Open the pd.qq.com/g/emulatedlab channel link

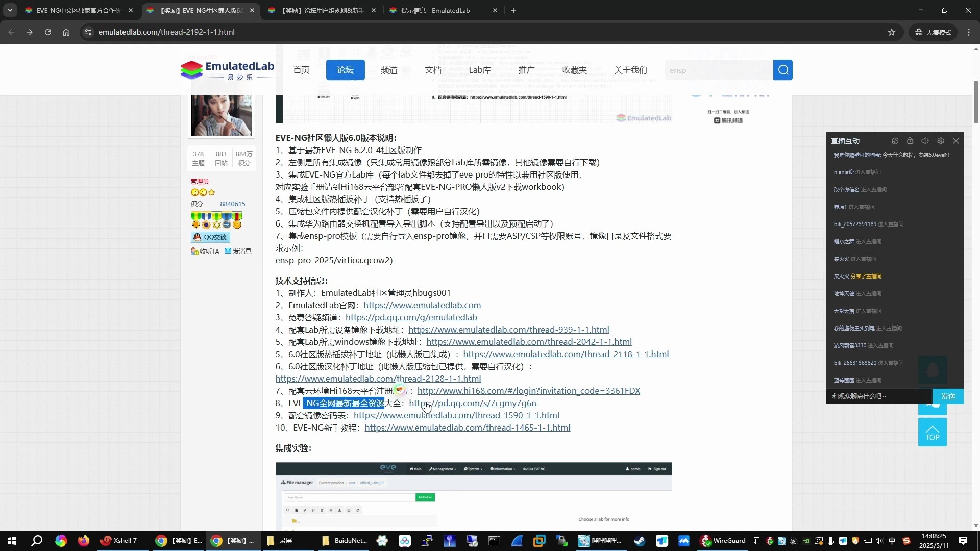pos(411,317)
